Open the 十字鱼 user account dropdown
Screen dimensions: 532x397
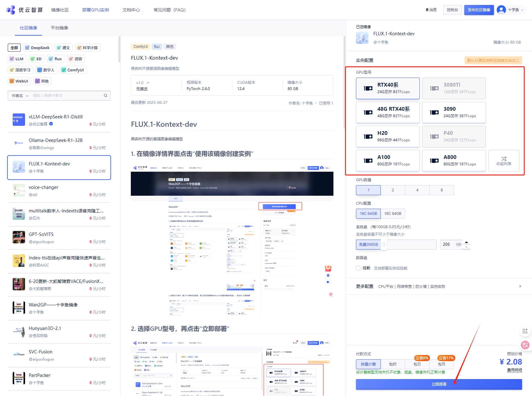(515, 10)
